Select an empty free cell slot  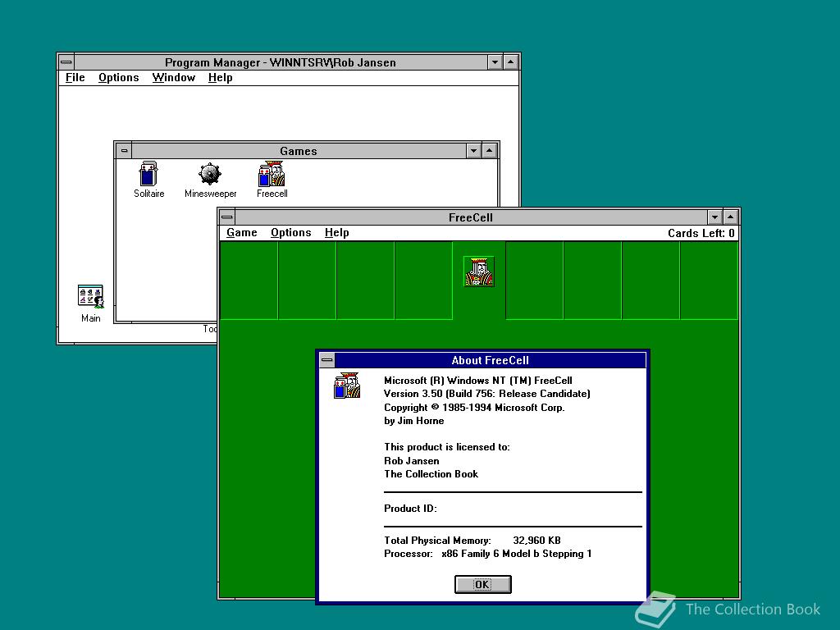point(249,279)
